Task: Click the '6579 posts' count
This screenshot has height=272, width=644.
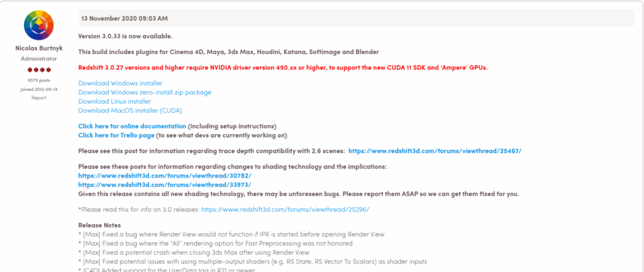Action: (x=39, y=81)
